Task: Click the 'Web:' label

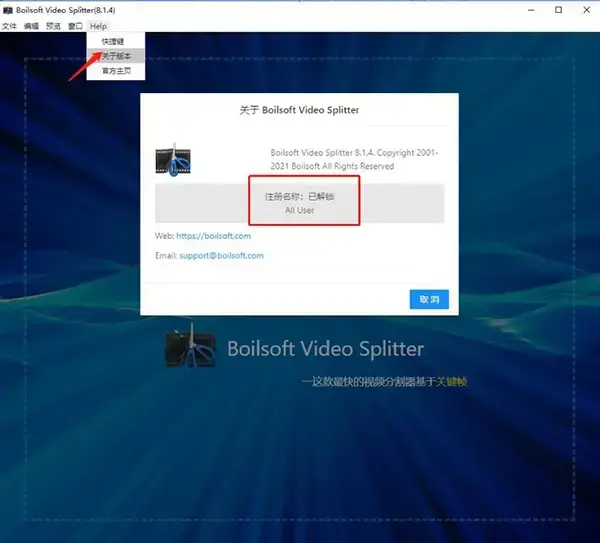Action: 165,236
